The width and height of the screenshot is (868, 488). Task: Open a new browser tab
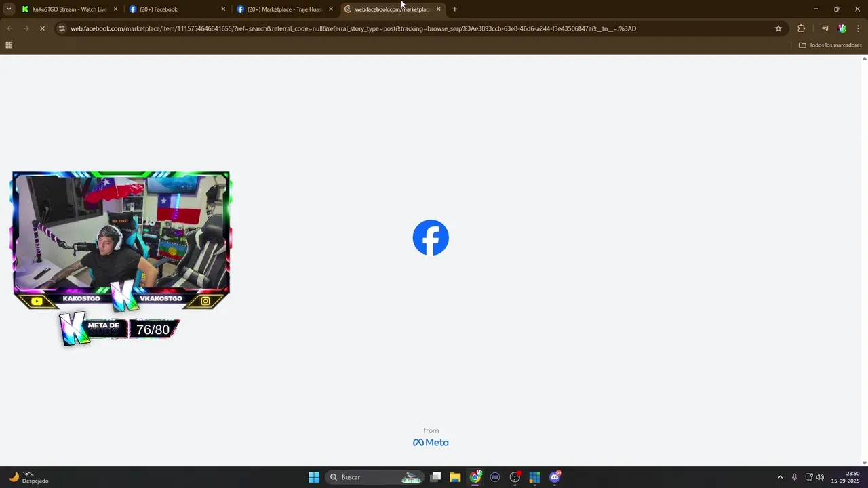click(454, 9)
